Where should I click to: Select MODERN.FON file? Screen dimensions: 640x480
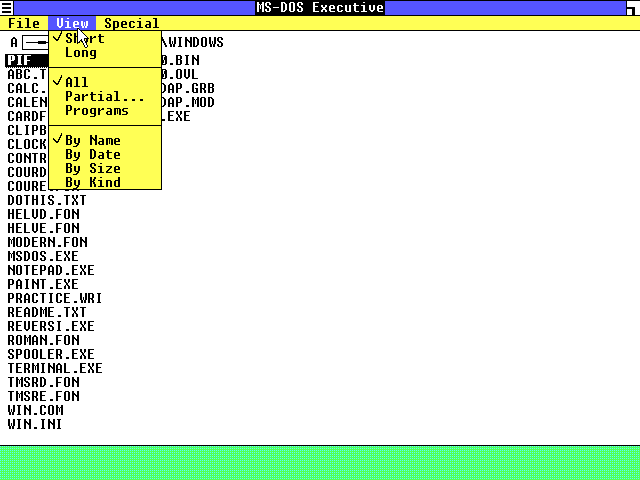point(47,242)
